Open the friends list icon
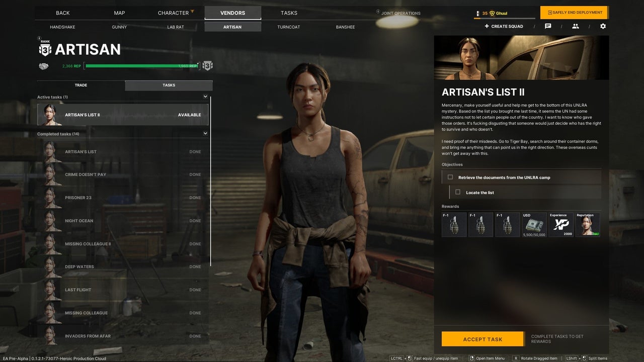Screen dimensions: 644x362 tap(576, 26)
